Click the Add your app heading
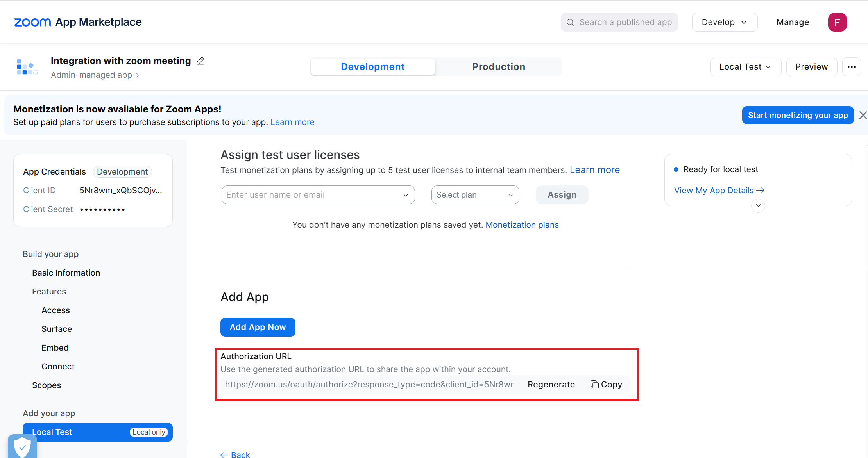 point(49,413)
